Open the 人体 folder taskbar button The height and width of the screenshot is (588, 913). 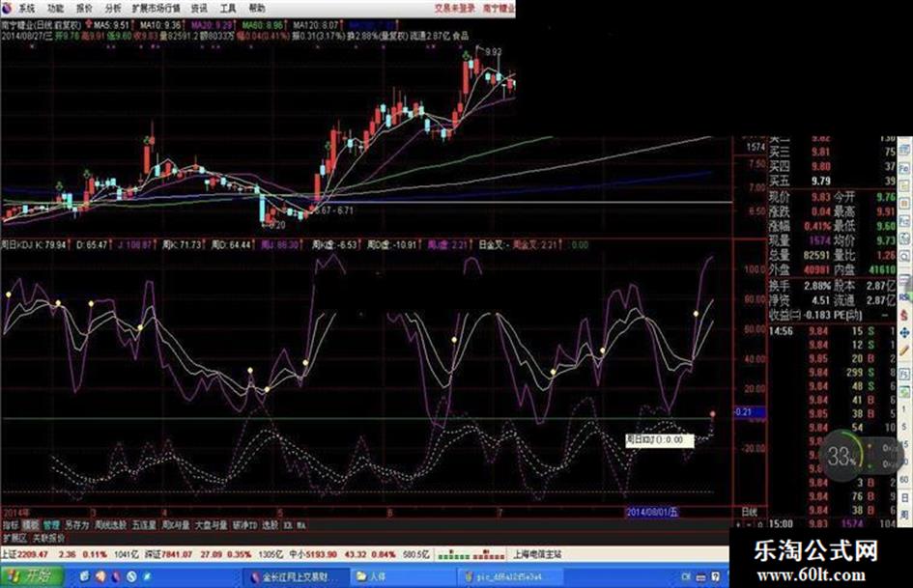[x=403, y=576]
